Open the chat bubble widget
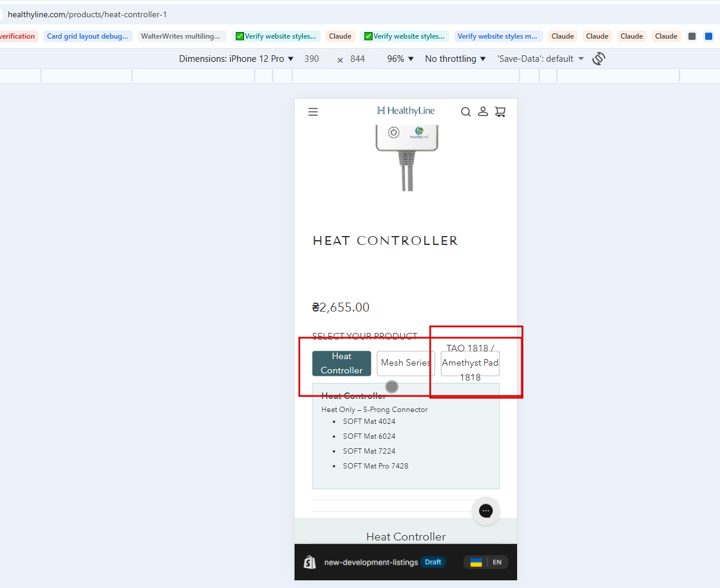Screen dimensions: 720x588 486,511
